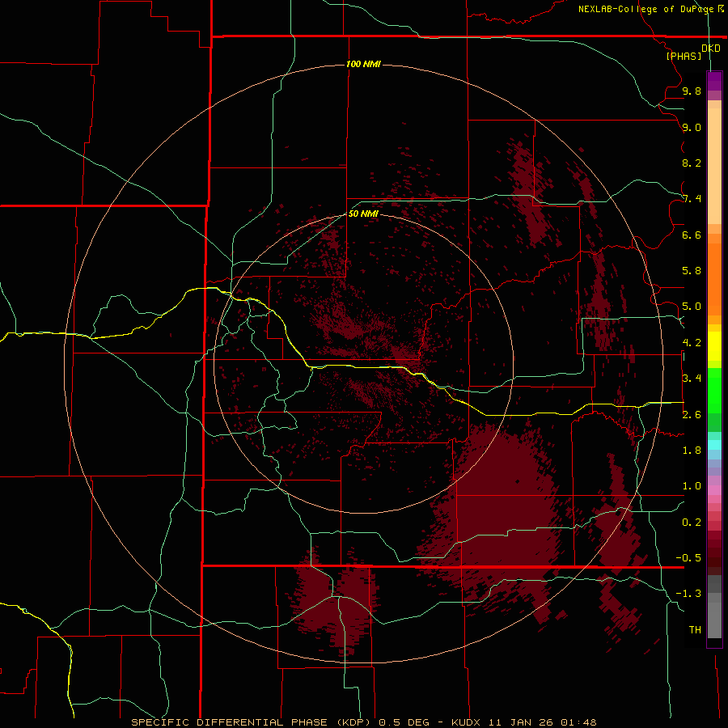
Task: Click the 9.8 value on color scale
Action: (692, 91)
